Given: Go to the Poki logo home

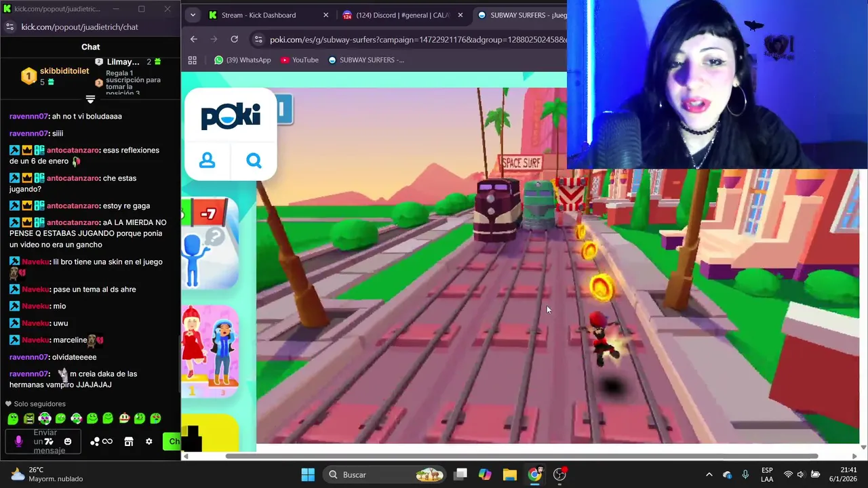Looking at the screenshot, I should 231,117.
